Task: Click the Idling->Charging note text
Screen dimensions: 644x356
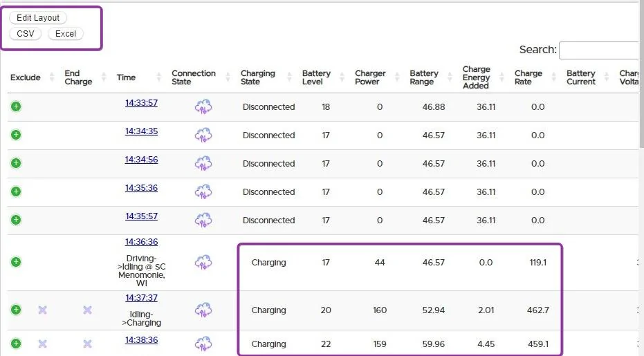Action: (141, 318)
